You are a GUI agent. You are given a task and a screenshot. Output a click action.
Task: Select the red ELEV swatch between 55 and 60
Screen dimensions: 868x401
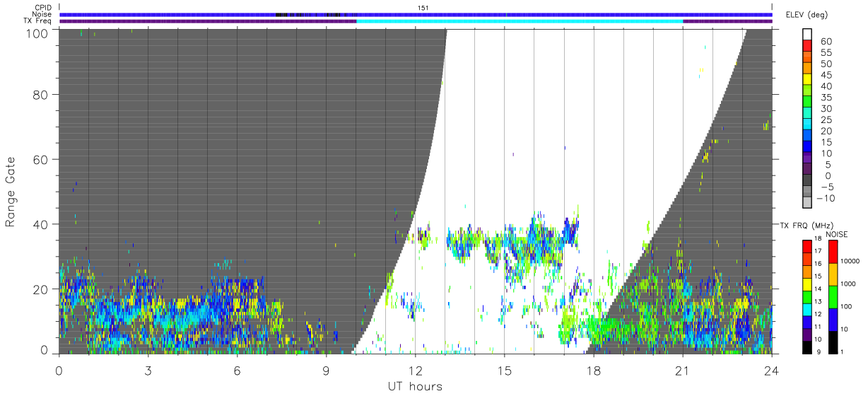[809, 47]
